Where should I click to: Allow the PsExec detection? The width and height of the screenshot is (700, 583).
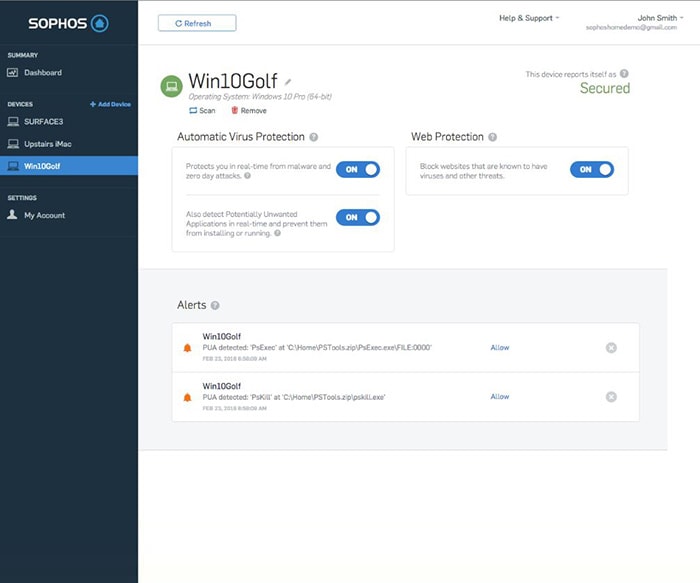pyautogui.click(x=500, y=348)
